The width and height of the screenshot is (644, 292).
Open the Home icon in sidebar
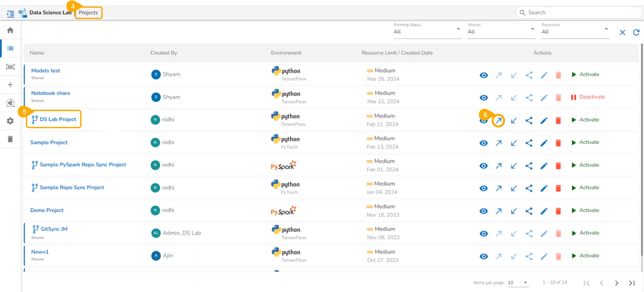point(10,31)
